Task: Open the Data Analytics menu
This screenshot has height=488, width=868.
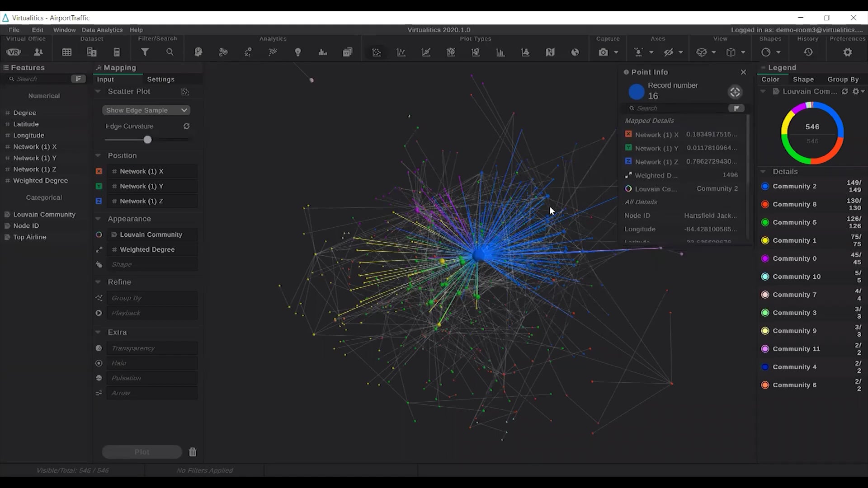Action: point(102,30)
